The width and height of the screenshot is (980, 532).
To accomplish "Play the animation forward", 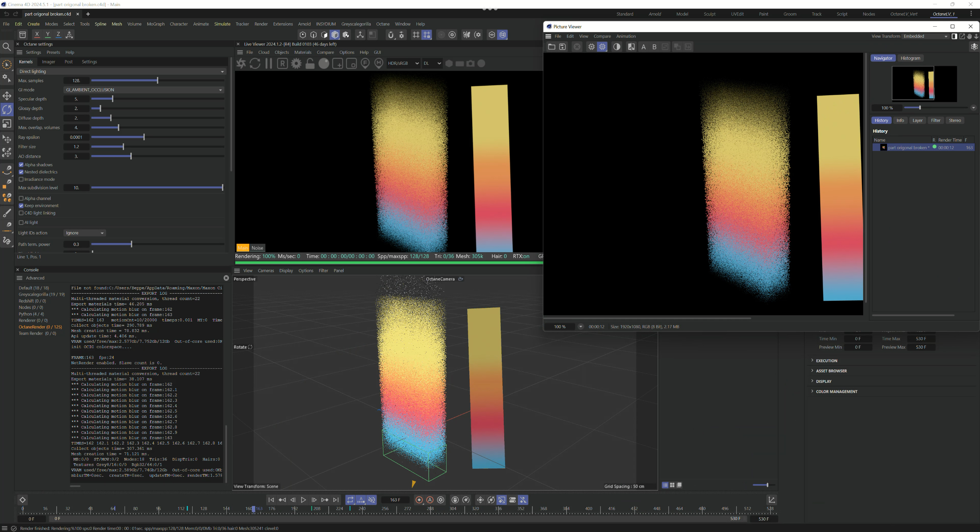I will [x=303, y=500].
